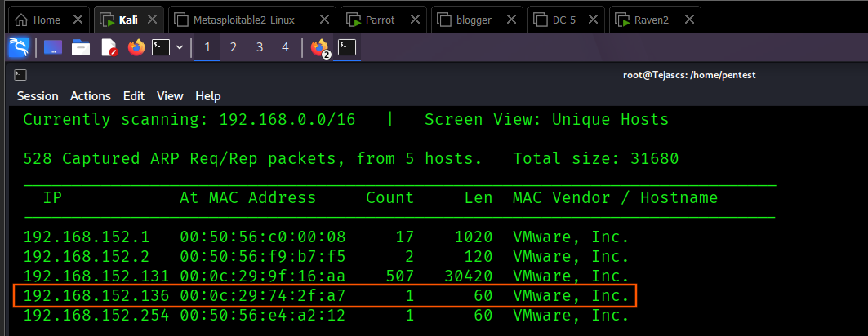Viewport: 868px width, 336px height.
Task: Close the Parrot VM tab
Action: click(418, 20)
